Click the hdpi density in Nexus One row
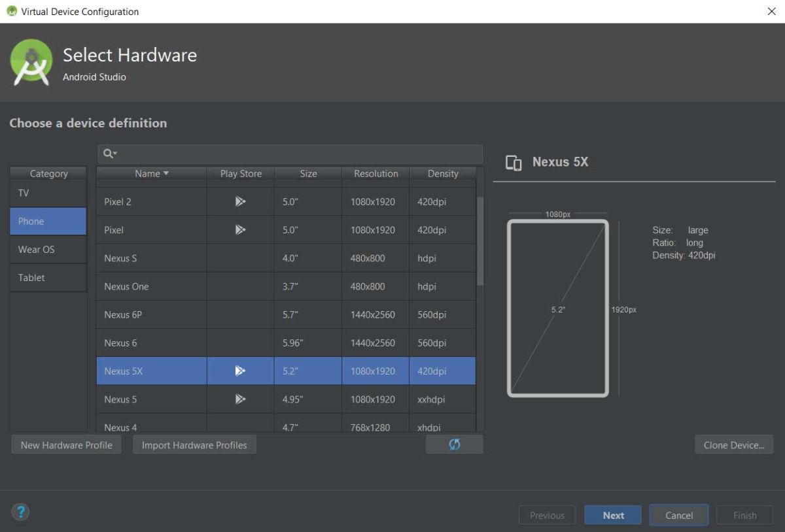The height and width of the screenshot is (532, 785). [427, 286]
